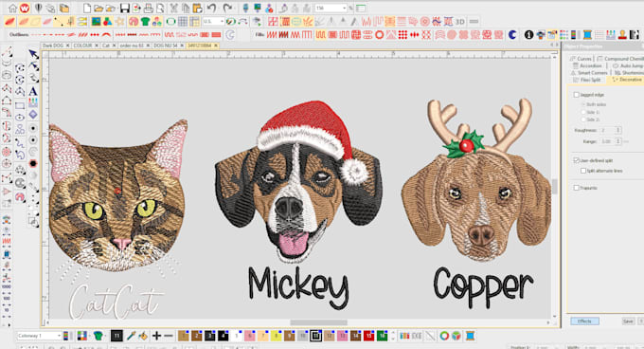Select the black hexagon tool in toolbox
Screen dimensions: 644x349
point(33,164)
